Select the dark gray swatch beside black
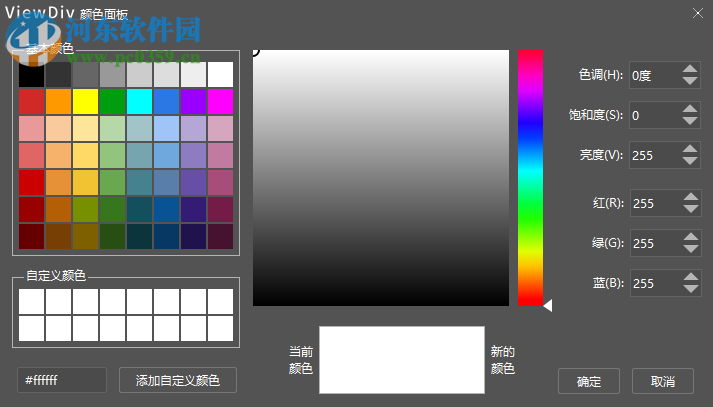 (58, 75)
